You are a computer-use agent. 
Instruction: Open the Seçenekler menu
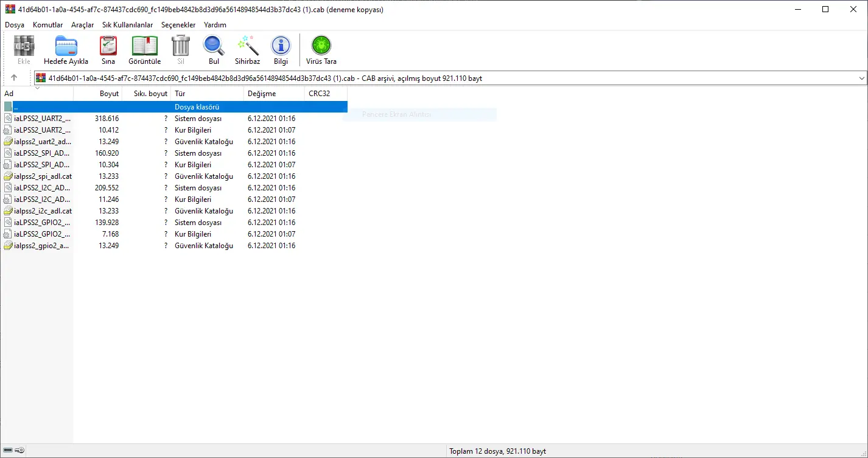coord(178,25)
